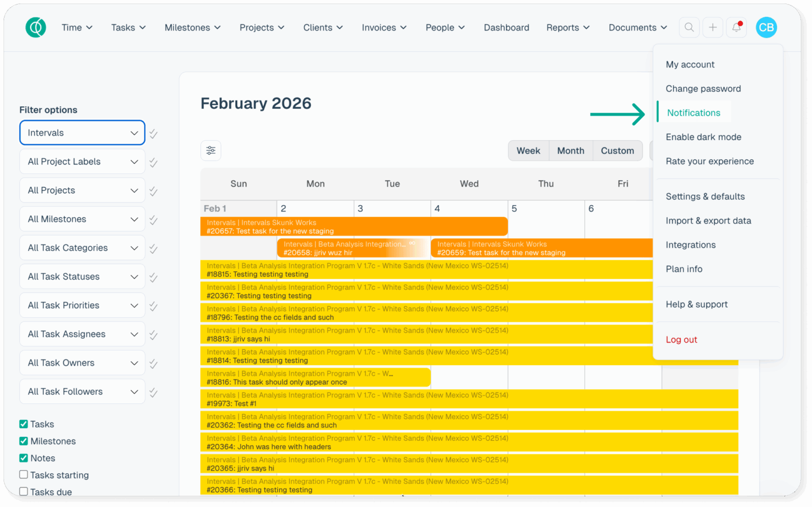Open task #20364 John was here with headers

[x=469, y=443]
